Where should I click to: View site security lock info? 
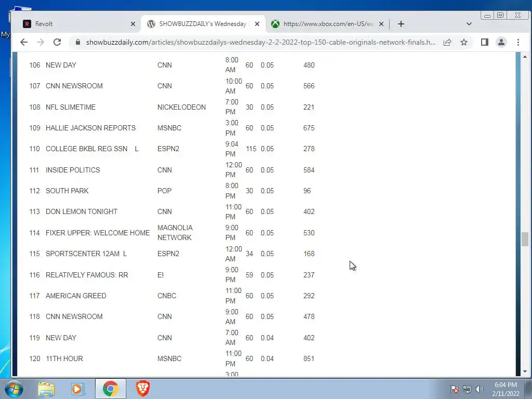click(x=78, y=42)
